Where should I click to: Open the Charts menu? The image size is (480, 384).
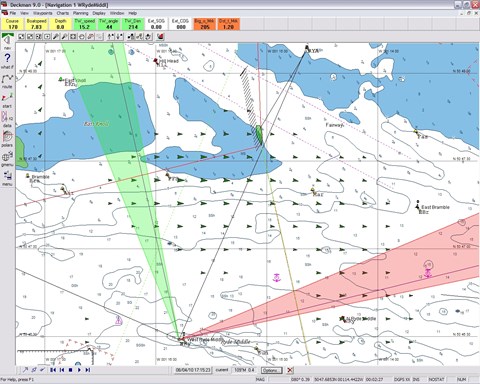point(63,13)
